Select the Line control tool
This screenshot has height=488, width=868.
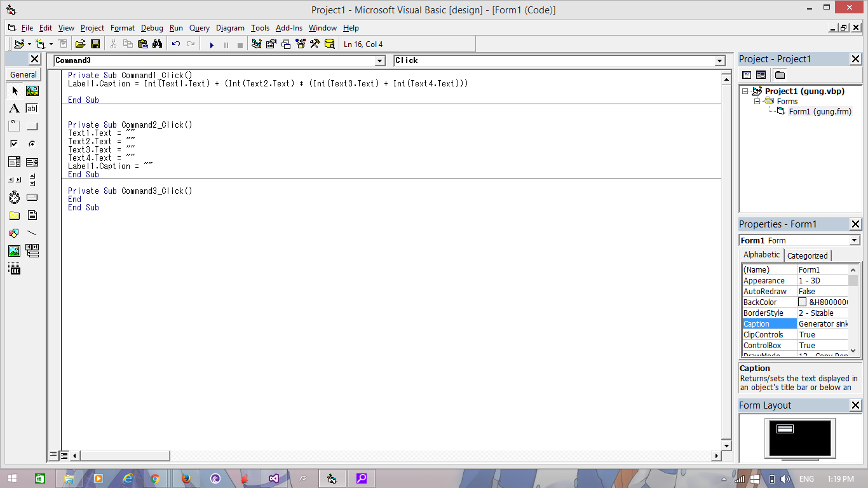(32, 233)
